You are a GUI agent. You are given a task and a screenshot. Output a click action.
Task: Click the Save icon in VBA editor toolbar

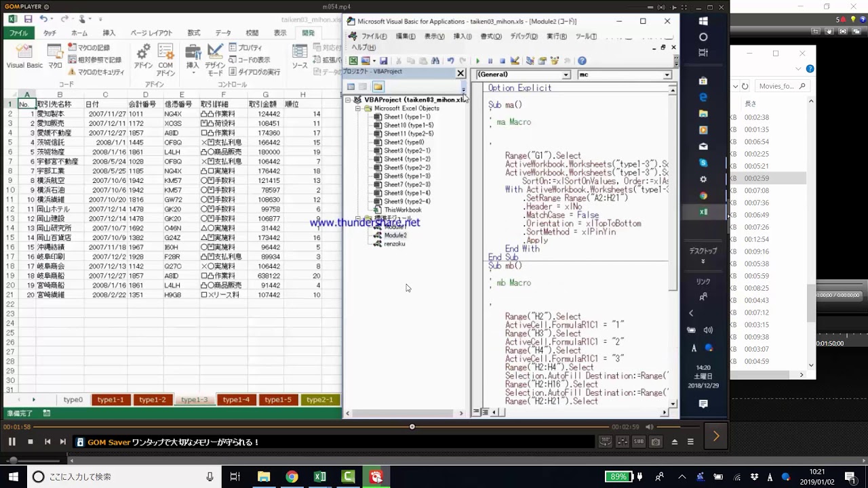tap(383, 61)
